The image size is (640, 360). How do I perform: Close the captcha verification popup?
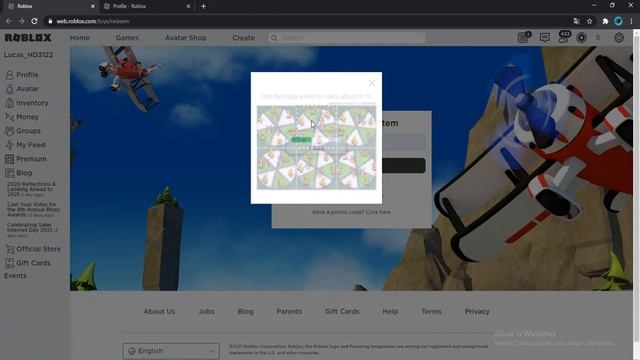[x=371, y=83]
